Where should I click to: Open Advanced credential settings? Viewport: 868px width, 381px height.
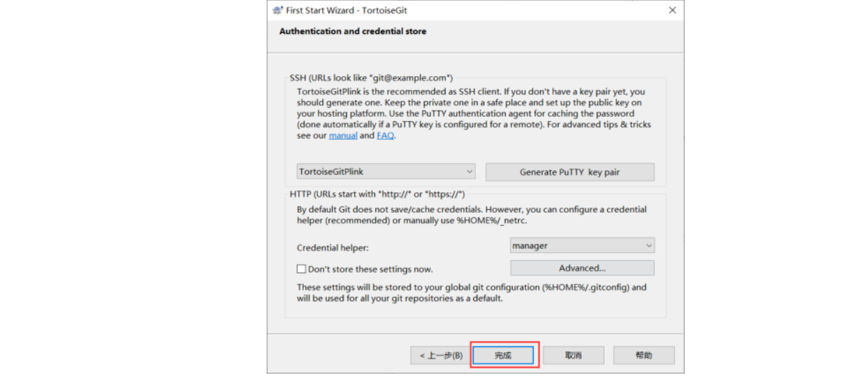[x=582, y=268]
